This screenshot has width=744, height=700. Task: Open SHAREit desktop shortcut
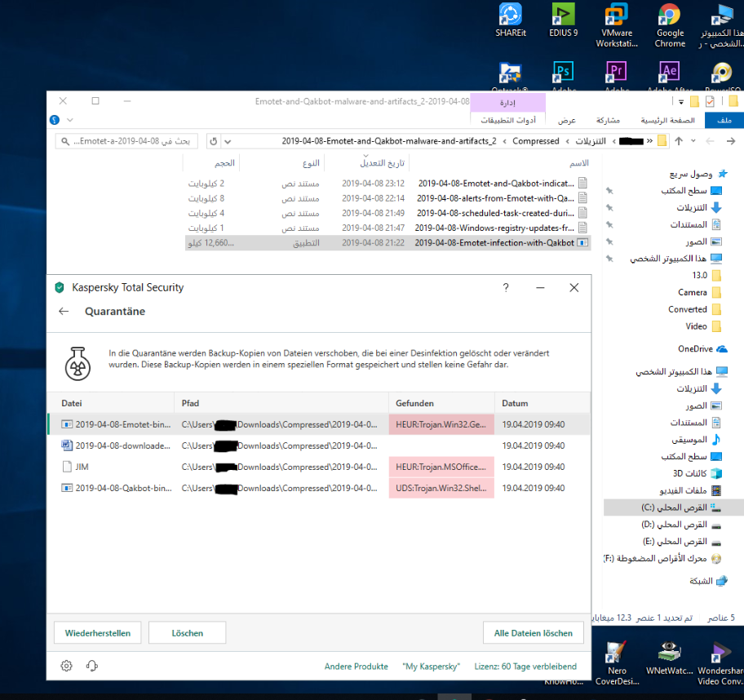click(511, 20)
